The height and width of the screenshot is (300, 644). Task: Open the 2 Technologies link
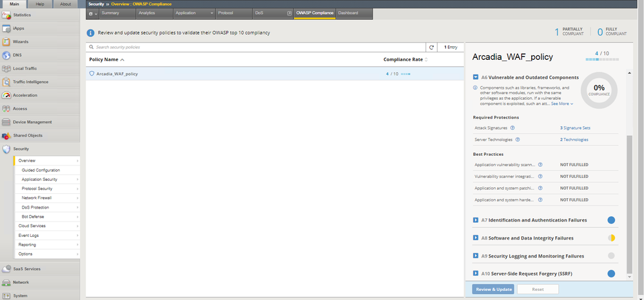pyautogui.click(x=574, y=140)
